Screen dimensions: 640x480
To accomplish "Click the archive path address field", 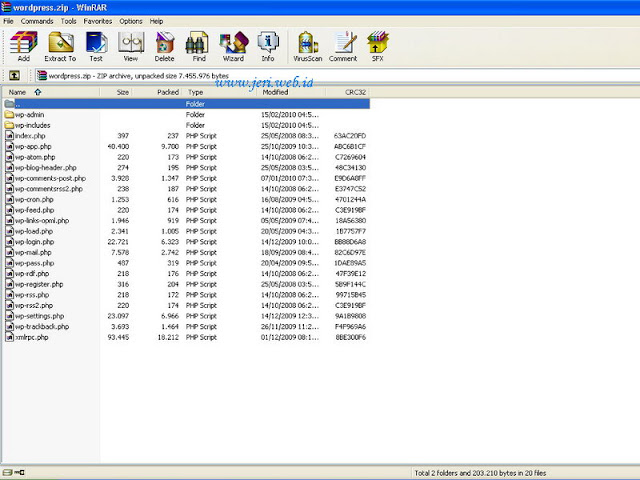I will coord(200,75).
